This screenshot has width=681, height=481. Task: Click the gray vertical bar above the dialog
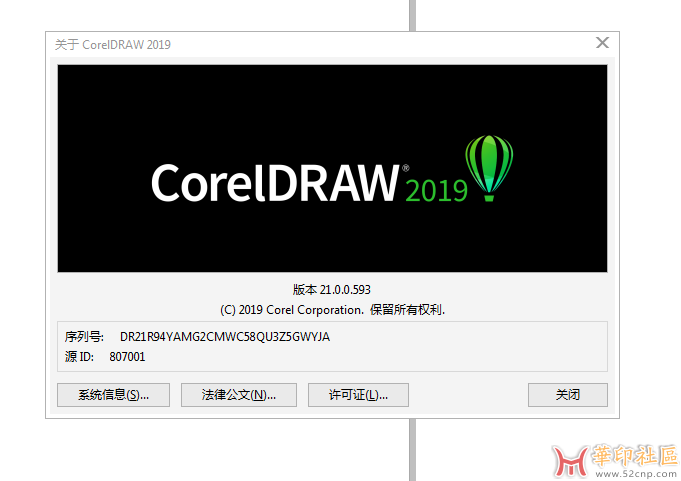click(411, 14)
